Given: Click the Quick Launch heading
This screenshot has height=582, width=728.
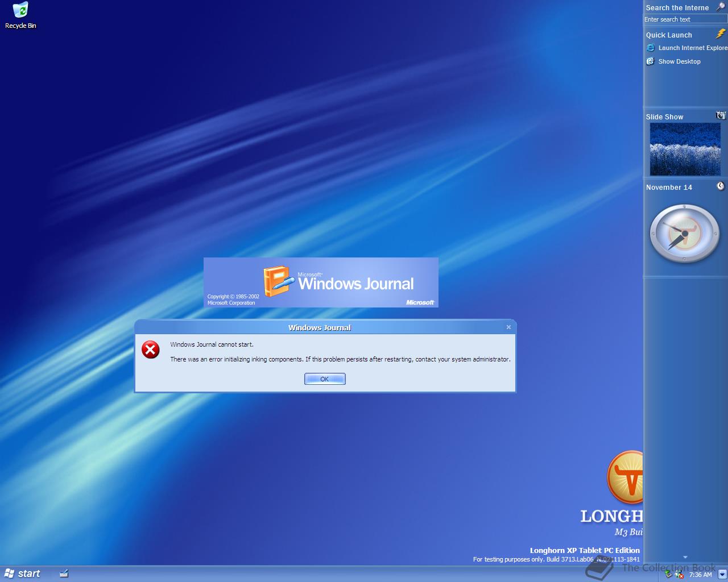Looking at the screenshot, I should click(669, 35).
